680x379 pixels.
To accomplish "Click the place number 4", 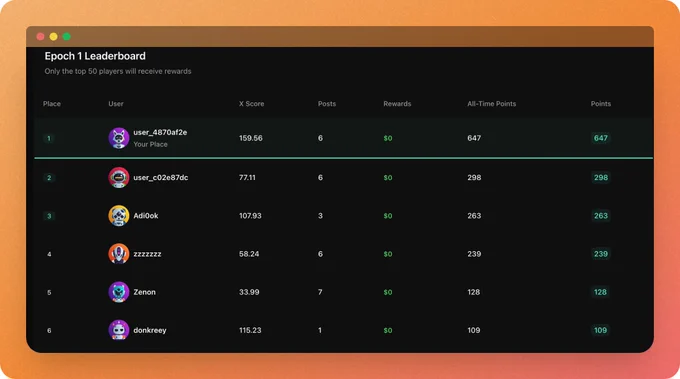I will (49, 254).
